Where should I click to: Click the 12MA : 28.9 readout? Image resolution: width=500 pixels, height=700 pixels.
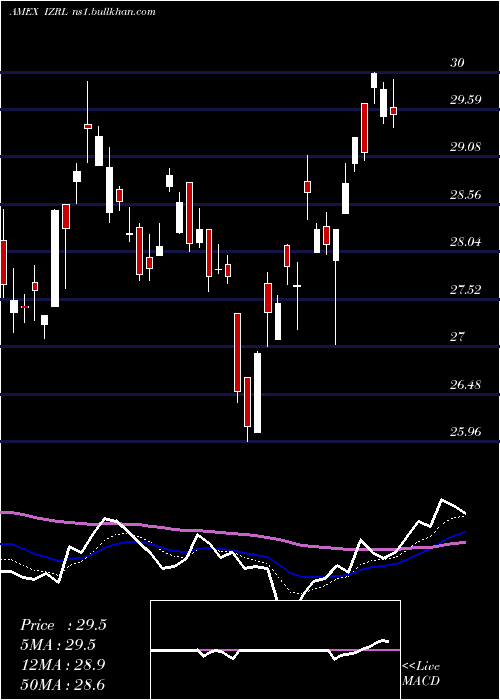coord(63,665)
